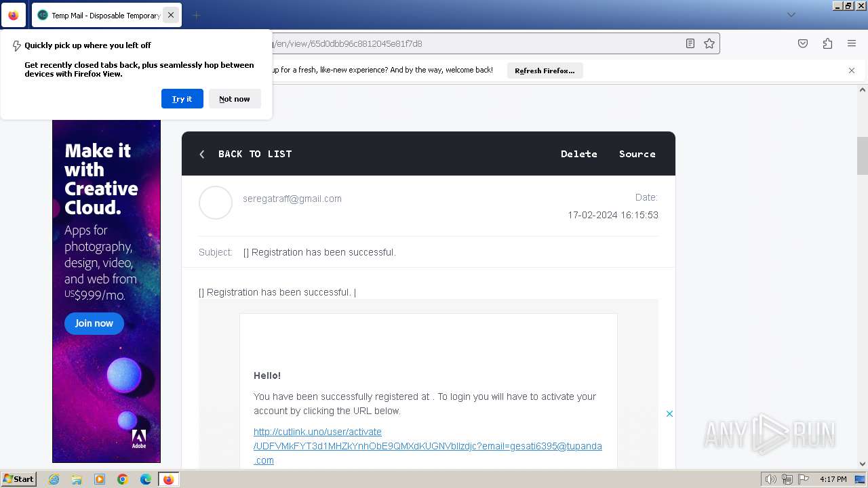Image resolution: width=868 pixels, height=488 pixels.
Task: Open a new tab with plus button
Action: [x=196, y=15]
